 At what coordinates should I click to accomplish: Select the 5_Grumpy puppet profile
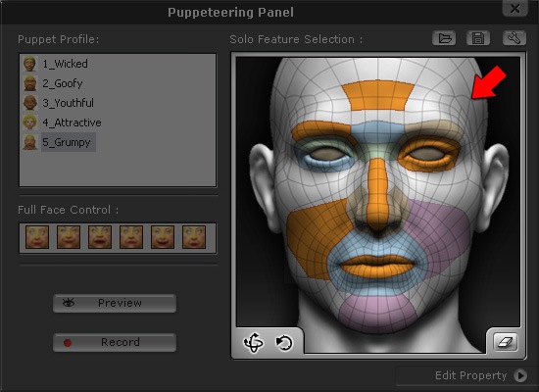tap(67, 142)
